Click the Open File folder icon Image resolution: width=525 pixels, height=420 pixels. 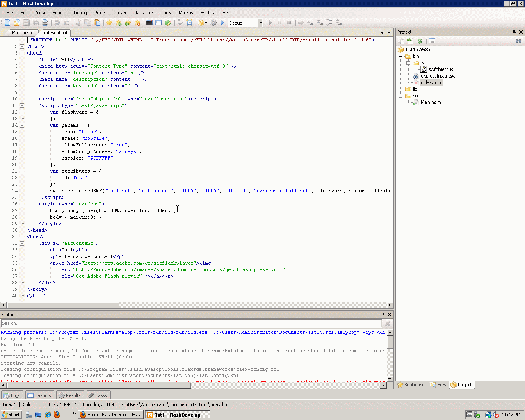(x=17, y=23)
